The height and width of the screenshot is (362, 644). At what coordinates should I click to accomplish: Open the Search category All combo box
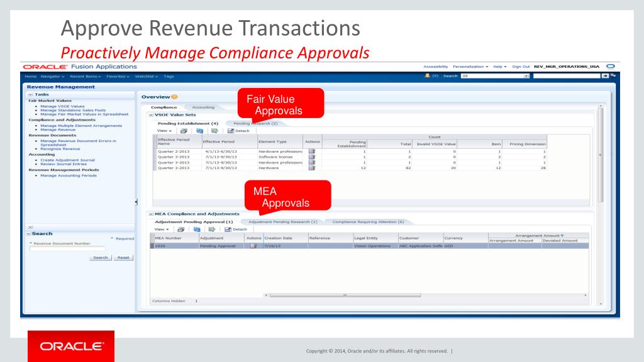(495, 76)
